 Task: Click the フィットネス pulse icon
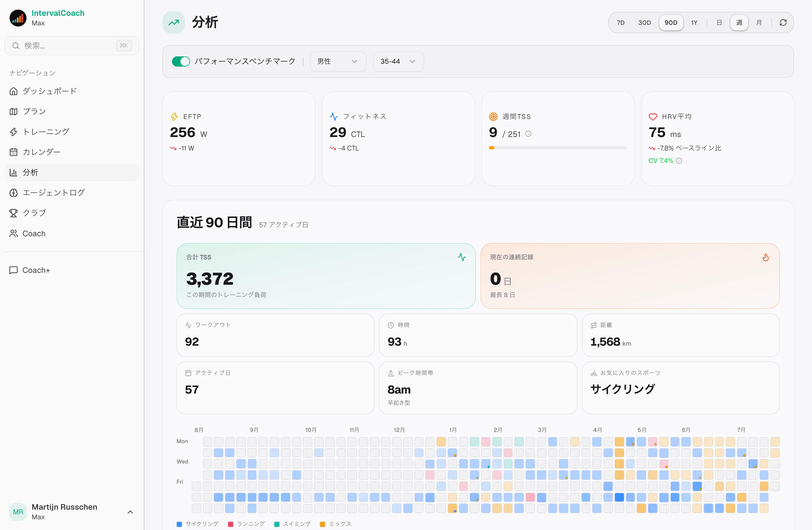(334, 117)
